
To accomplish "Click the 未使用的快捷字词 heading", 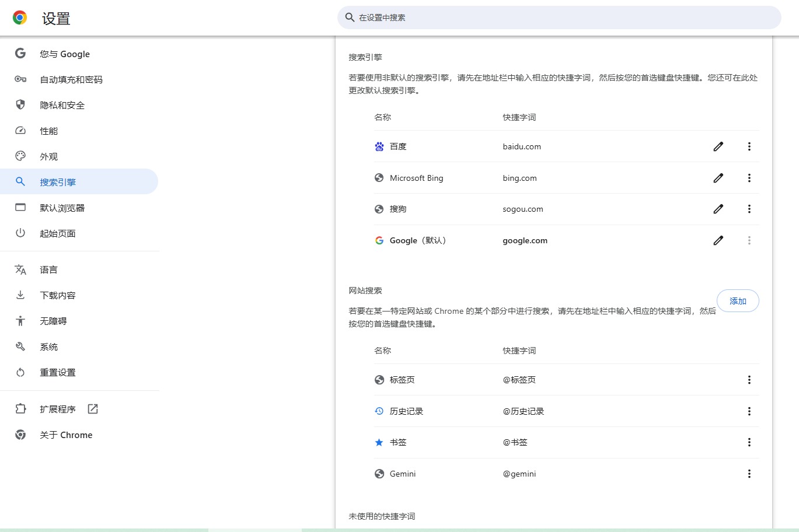I will coord(382,516).
